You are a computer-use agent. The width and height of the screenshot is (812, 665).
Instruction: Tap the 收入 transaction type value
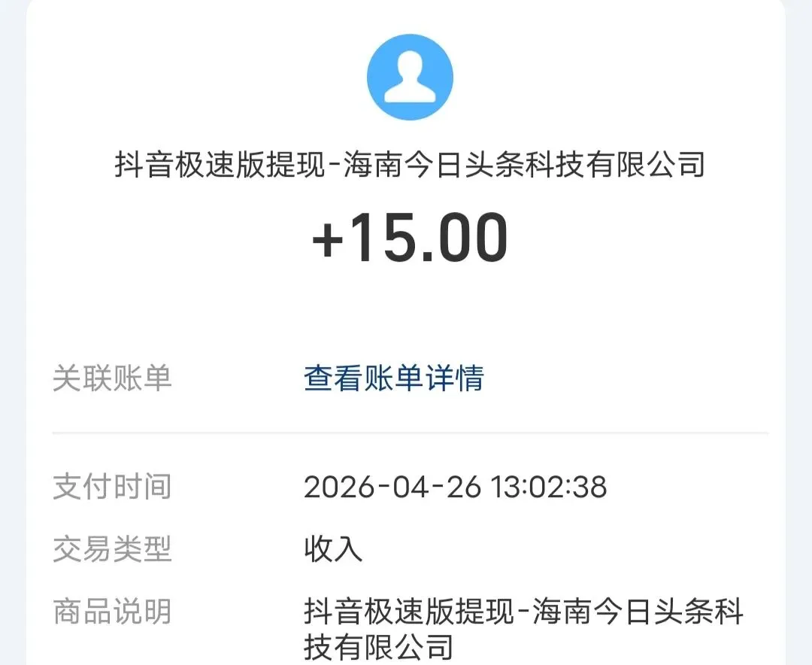click(x=333, y=550)
